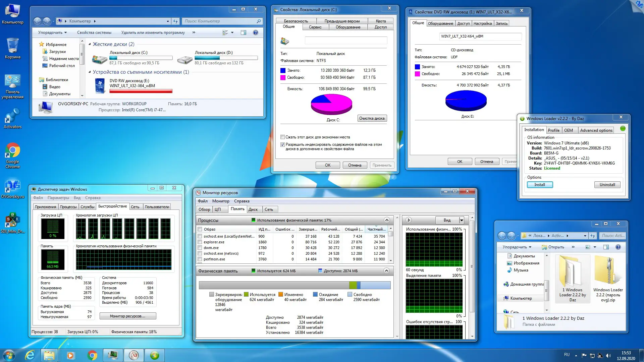The width and height of the screenshot is (644, 362).
Task: Click Internet Explorer taskbar icon
Action: click(x=30, y=355)
